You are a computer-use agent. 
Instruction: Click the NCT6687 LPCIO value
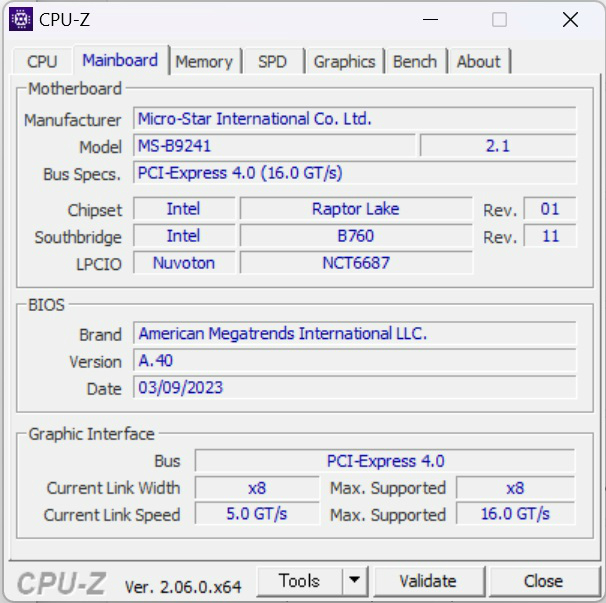pyautogui.click(x=356, y=263)
